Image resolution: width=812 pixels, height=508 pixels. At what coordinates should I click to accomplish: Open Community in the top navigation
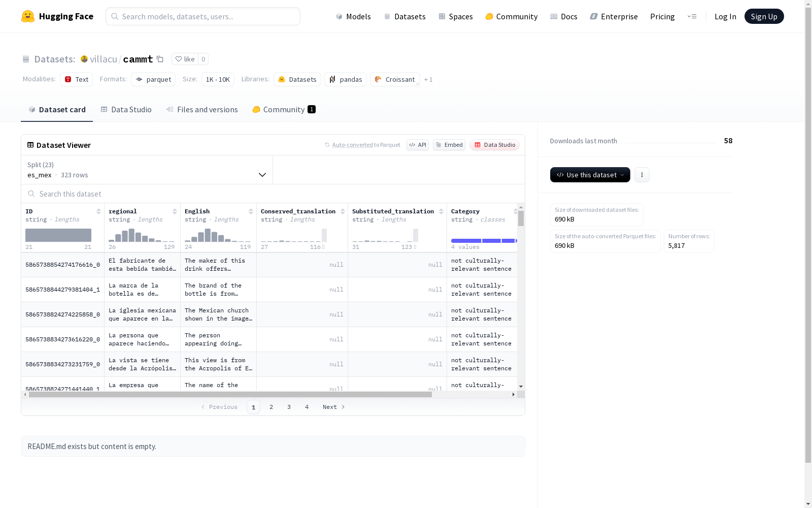click(x=512, y=16)
